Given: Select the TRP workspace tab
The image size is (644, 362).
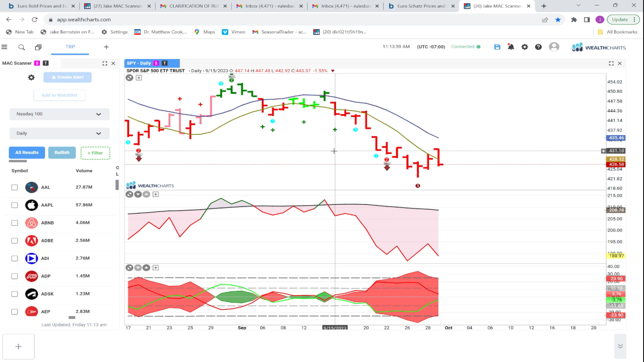Looking at the screenshot, I should tap(70, 47).
